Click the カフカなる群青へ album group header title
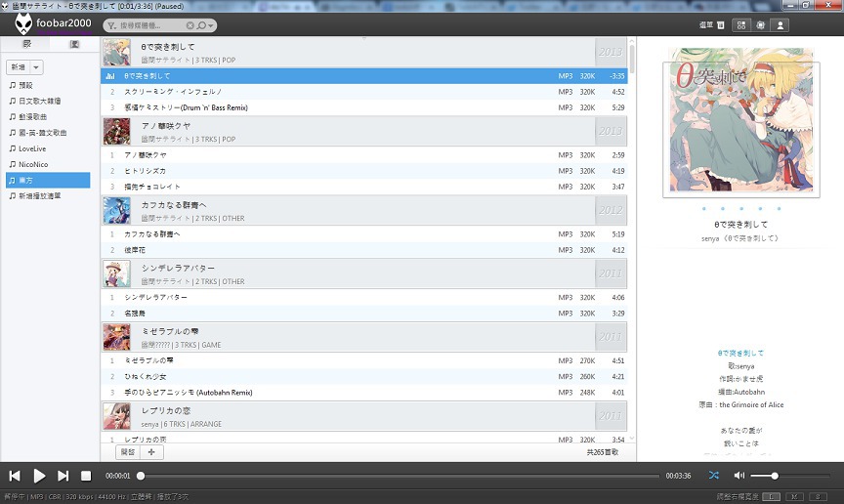Image resolution: width=844 pixels, height=504 pixels. 174,205
